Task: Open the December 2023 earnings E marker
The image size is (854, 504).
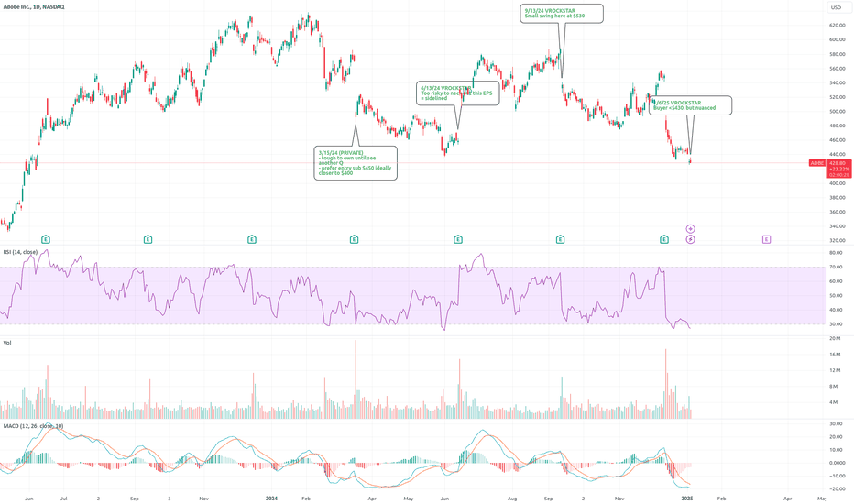Action: click(x=252, y=239)
